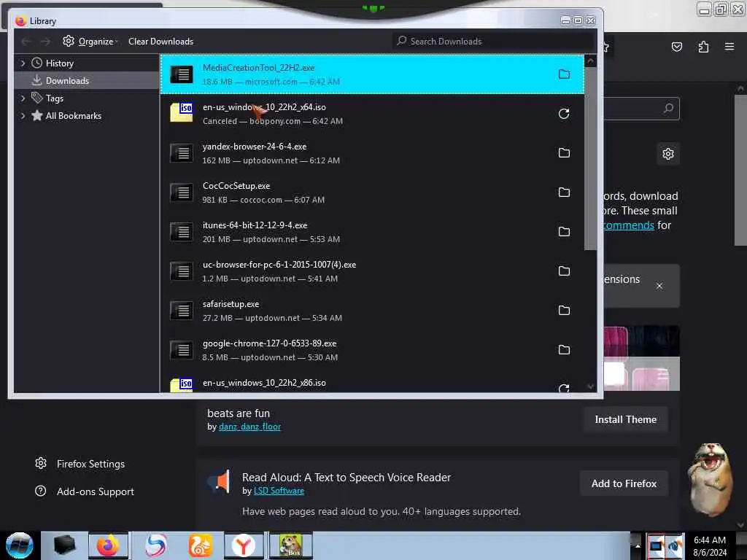Open Firefox Settings from add-ons sidebar
The width and height of the screenshot is (747, 560).
click(80, 464)
